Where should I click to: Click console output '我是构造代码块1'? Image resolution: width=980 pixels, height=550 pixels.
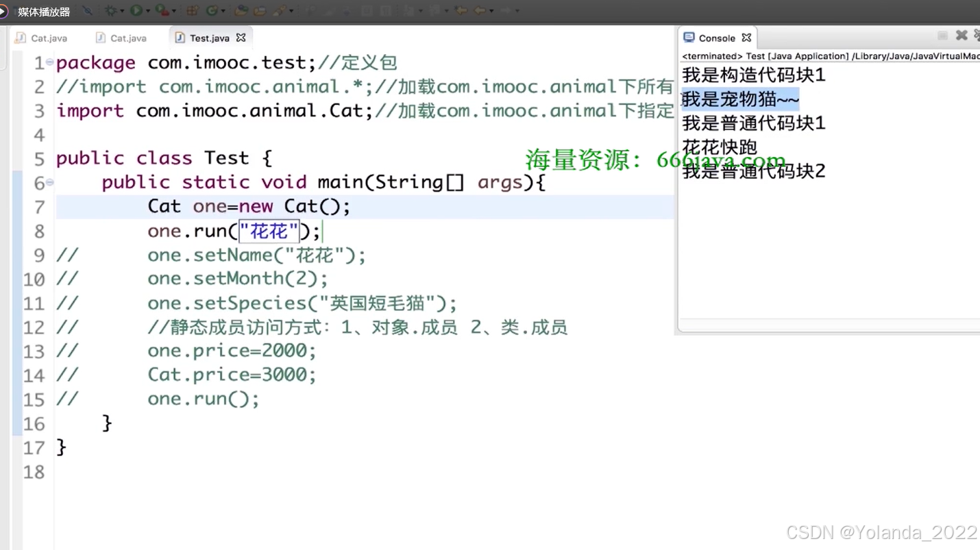[x=754, y=75]
